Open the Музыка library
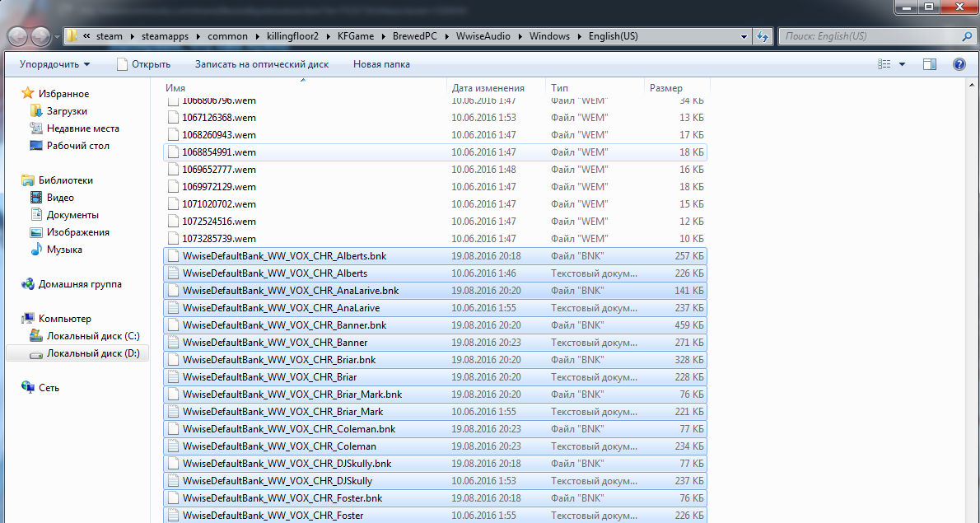Viewport: 980px width, 523px height. (56, 250)
